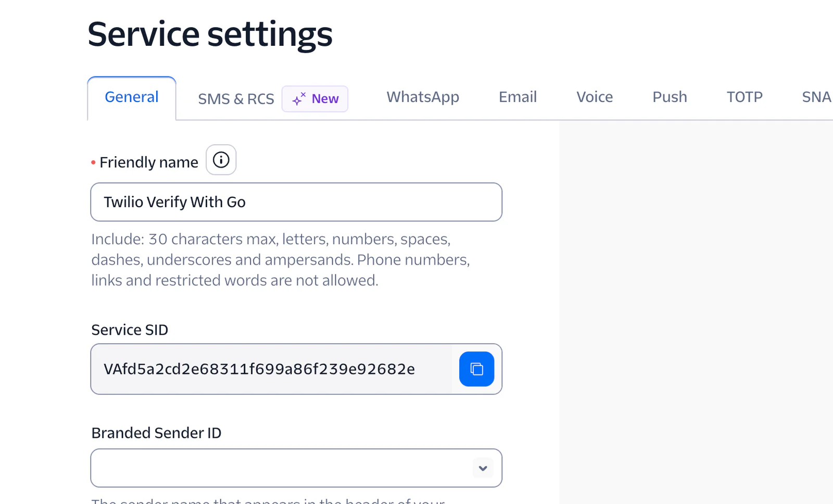The width and height of the screenshot is (833, 504).
Task: Open the TOTP tab
Action: [744, 97]
